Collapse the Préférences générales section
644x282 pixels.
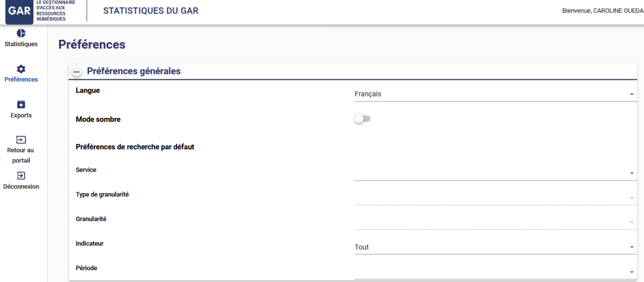point(77,71)
